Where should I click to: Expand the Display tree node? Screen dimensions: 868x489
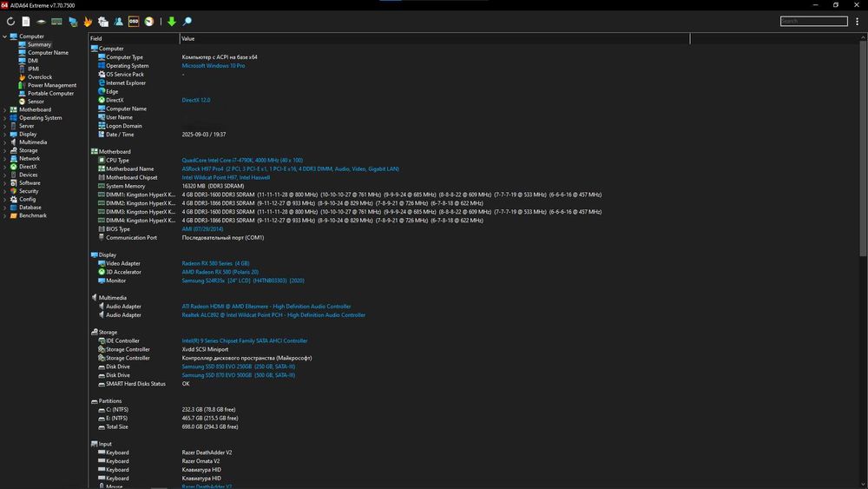5,134
